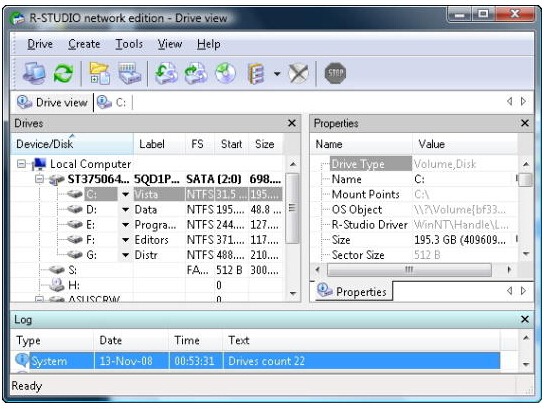Select the D: Data volume
The width and height of the screenshot is (545, 409).
(173, 210)
